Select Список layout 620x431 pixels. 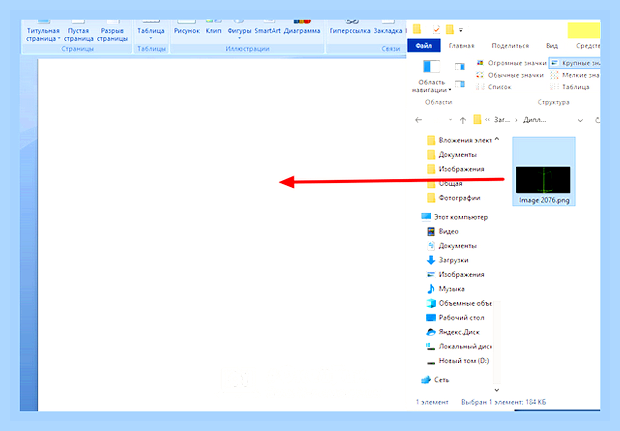click(494, 87)
